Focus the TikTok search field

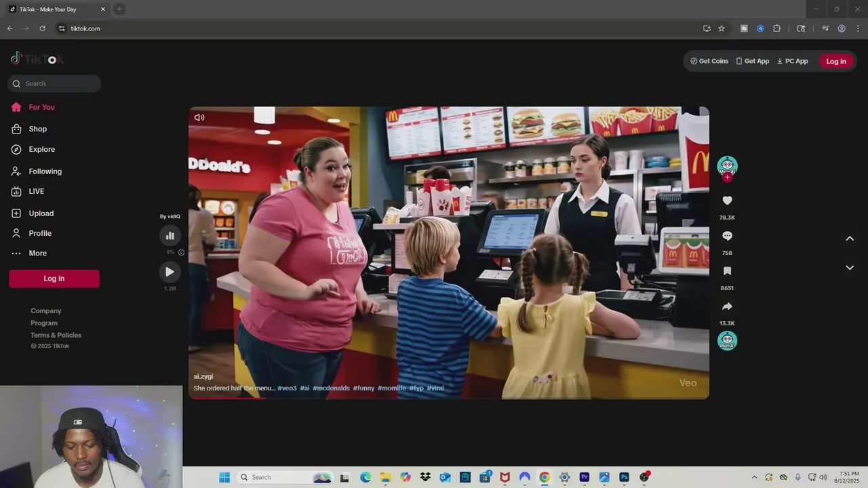coord(54,83)
